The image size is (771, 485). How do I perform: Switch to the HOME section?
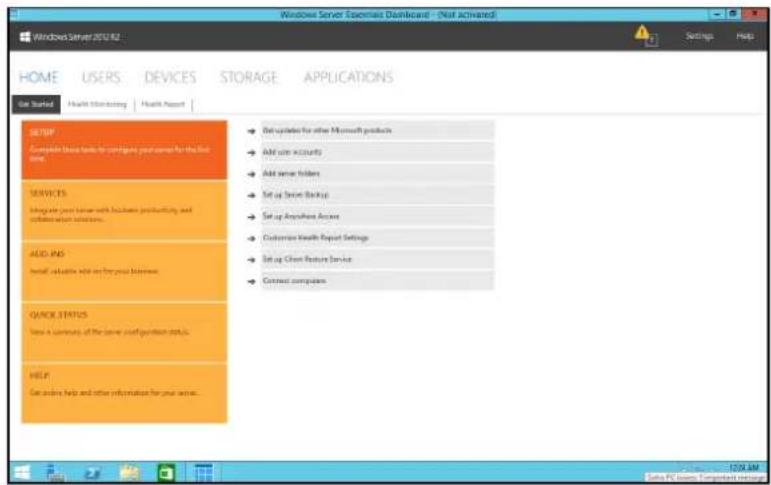pos(38,77)
